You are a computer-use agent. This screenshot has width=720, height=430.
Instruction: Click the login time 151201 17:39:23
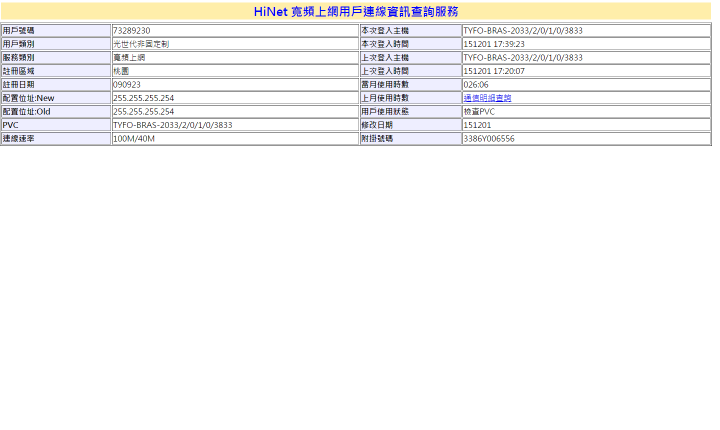494,44
